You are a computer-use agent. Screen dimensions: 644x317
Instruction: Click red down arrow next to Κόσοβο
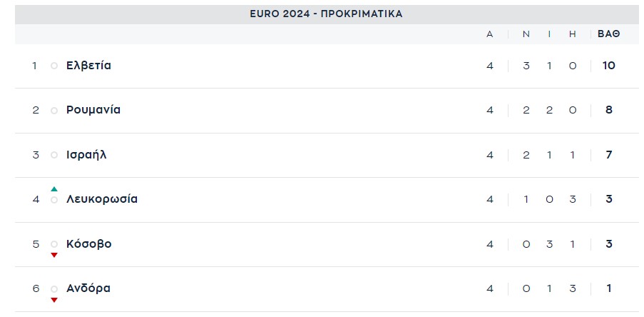54,255
